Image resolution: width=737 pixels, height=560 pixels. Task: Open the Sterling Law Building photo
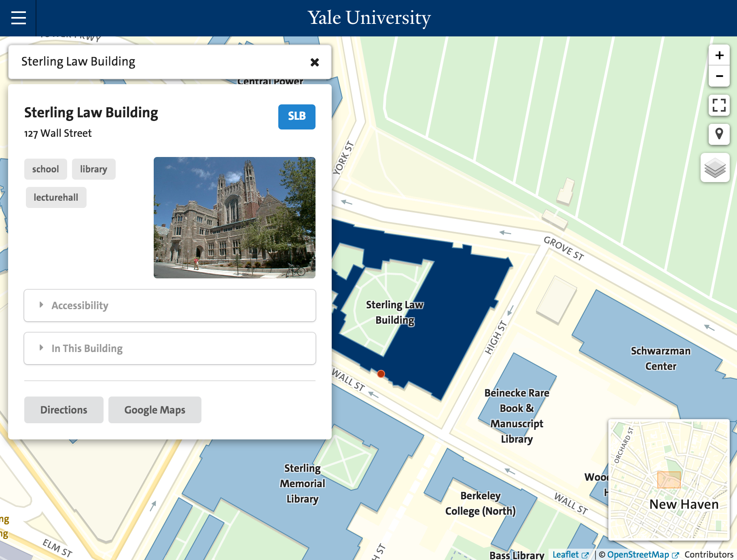pyautogui.click(x=235, y=218)
